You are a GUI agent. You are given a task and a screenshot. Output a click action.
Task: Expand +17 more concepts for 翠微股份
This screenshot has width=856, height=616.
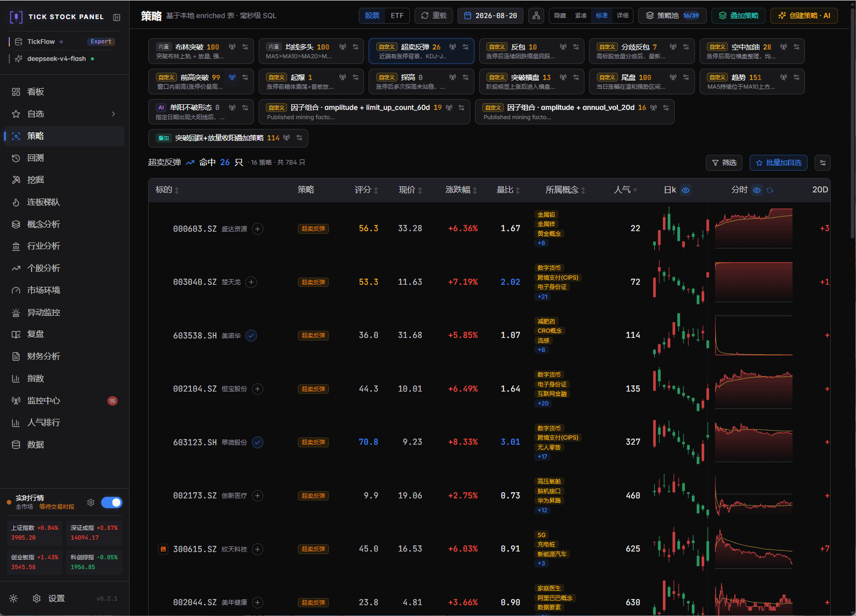click(x=543, y=457)
